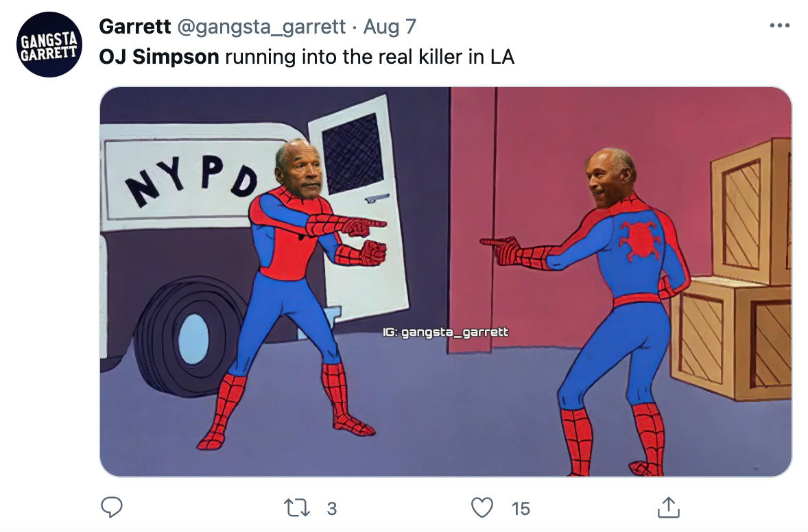Click the spider emblem on right figure's back
This screenshot has width=808, height=532.
(x=639, y=239)
